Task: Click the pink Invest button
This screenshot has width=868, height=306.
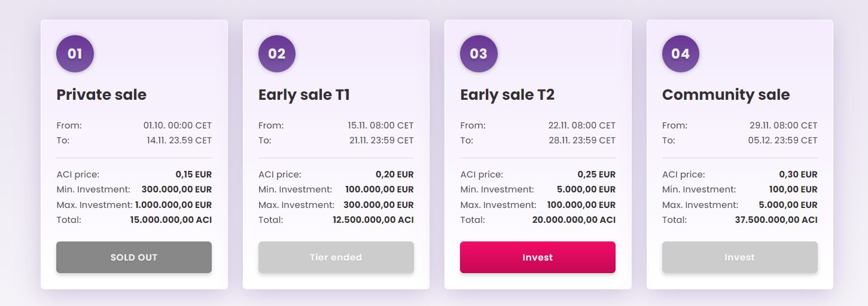Action: pyautogui.click(x=538, y=257)
